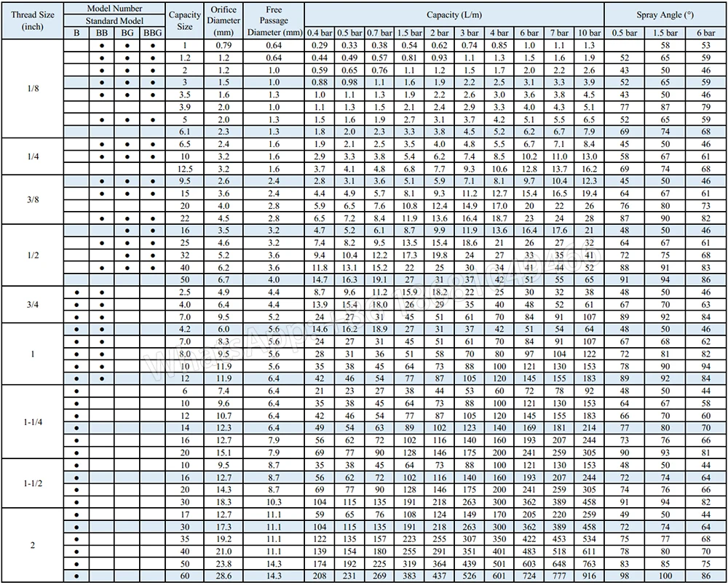Image resolution: width=728 pixels, height=585 pixels.
Task: Click the capacity value '526' at 3 bar
Action: click(x=469, y=576)
